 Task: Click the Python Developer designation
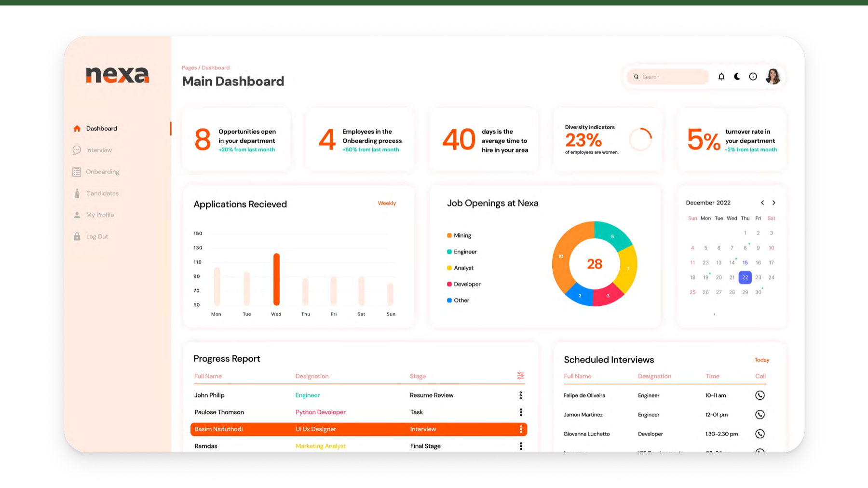pyautogui.click(x=321, y=412)
